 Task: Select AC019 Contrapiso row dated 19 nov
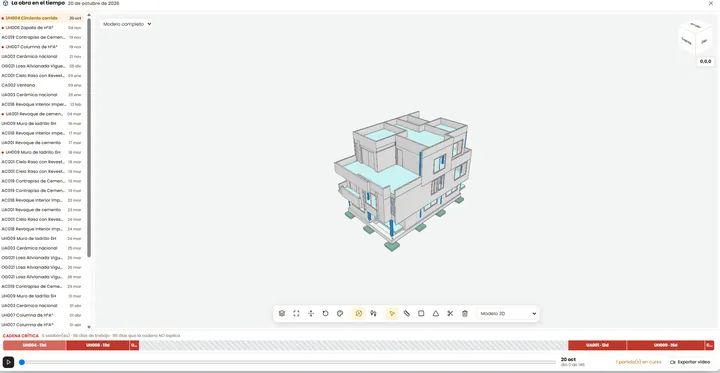pos(42,37)
